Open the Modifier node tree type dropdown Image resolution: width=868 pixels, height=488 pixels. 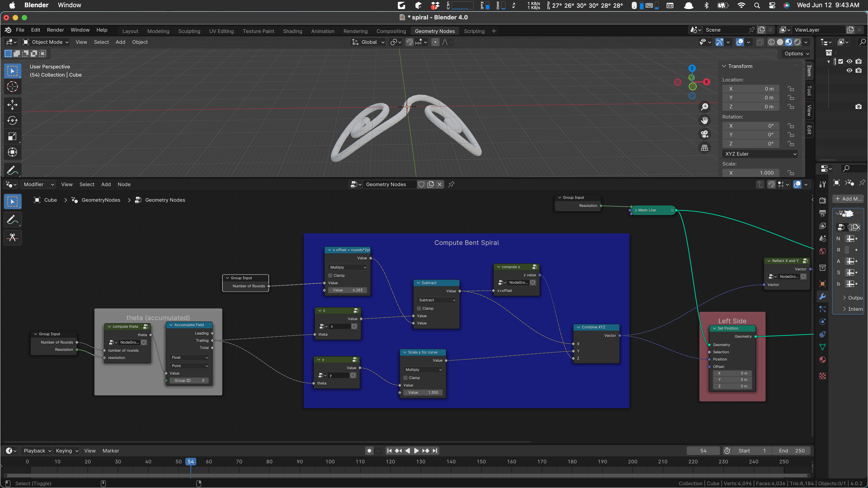tap(38, 184)
